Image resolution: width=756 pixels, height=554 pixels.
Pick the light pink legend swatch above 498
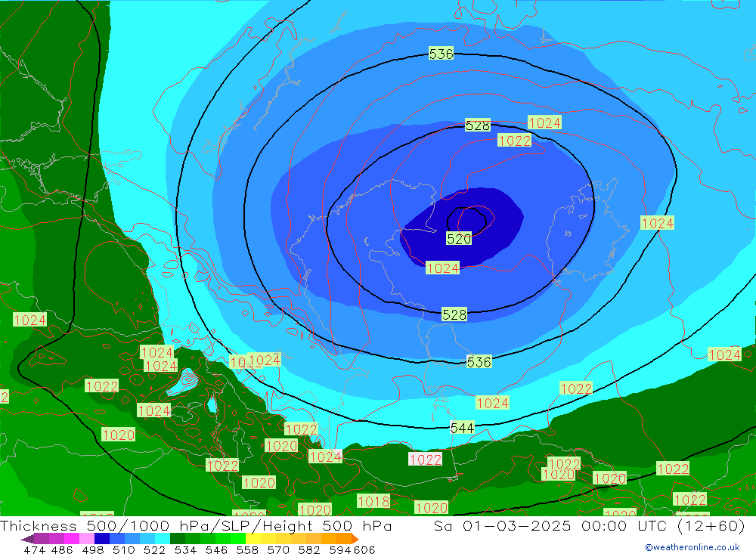point(87,539)
